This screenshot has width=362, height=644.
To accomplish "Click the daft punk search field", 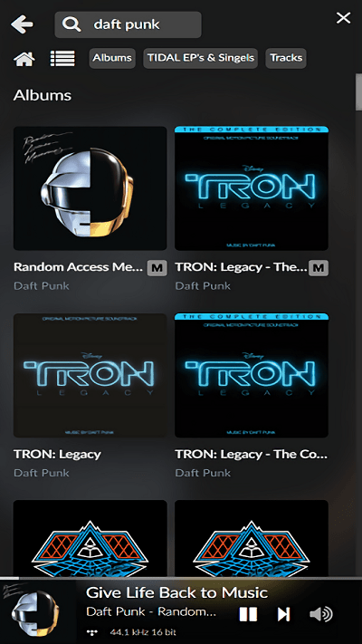I will tap(128, 24).
